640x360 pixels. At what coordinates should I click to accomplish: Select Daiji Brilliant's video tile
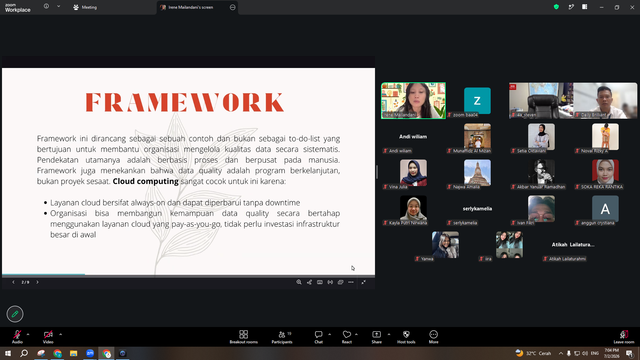[605, 101]
